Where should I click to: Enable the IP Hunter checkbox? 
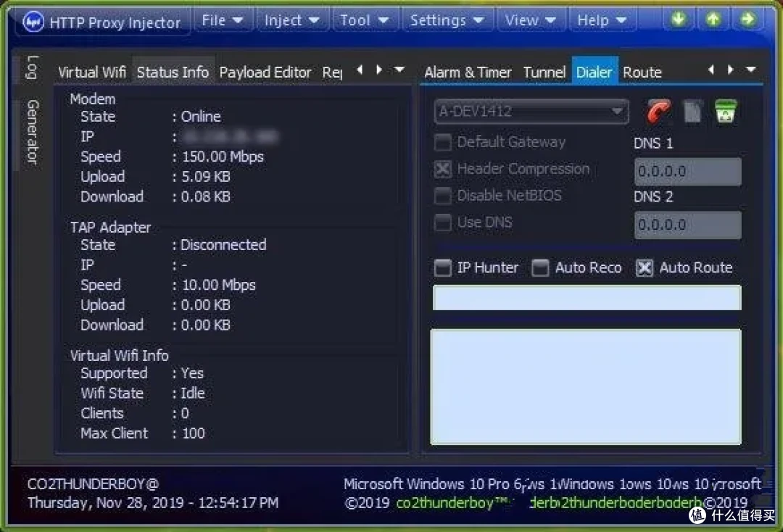pos(443,268)
